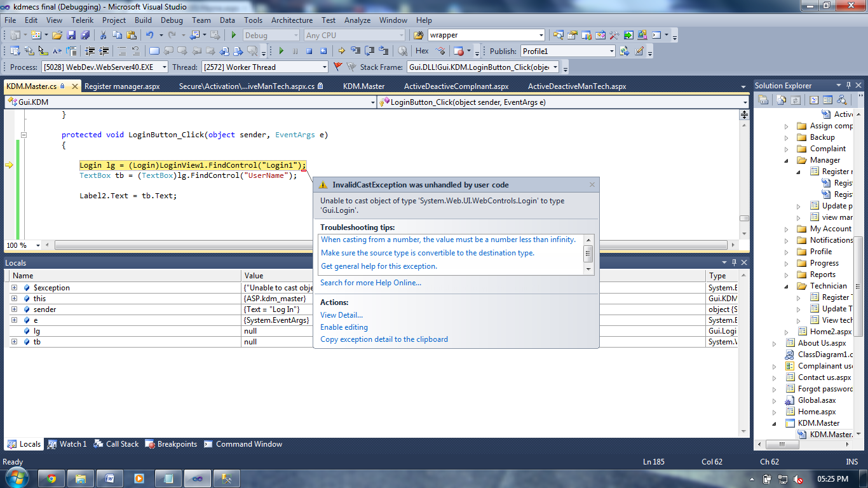Open the Build menu
This screenshot has height=488, width=868.
click(x=144, y=20)
